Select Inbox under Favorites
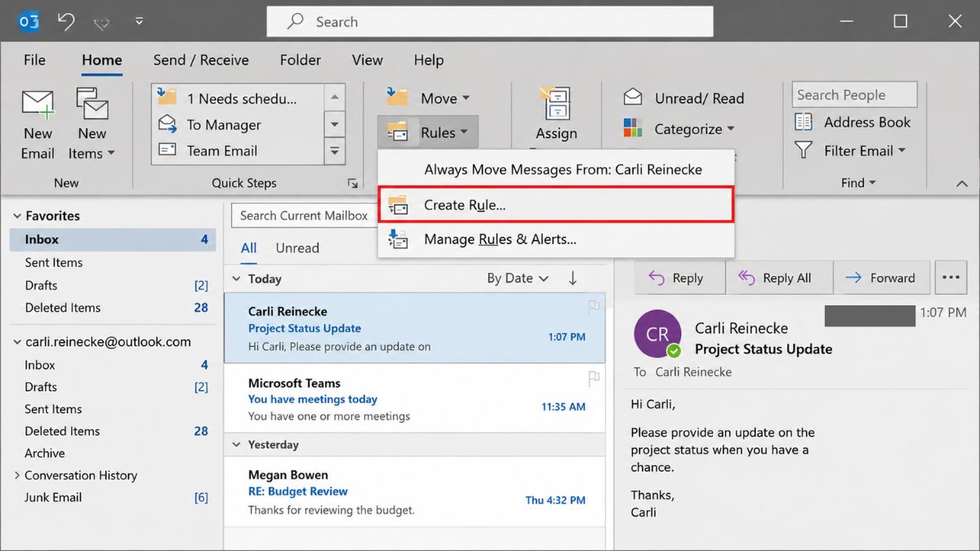 tap(113, 239)
